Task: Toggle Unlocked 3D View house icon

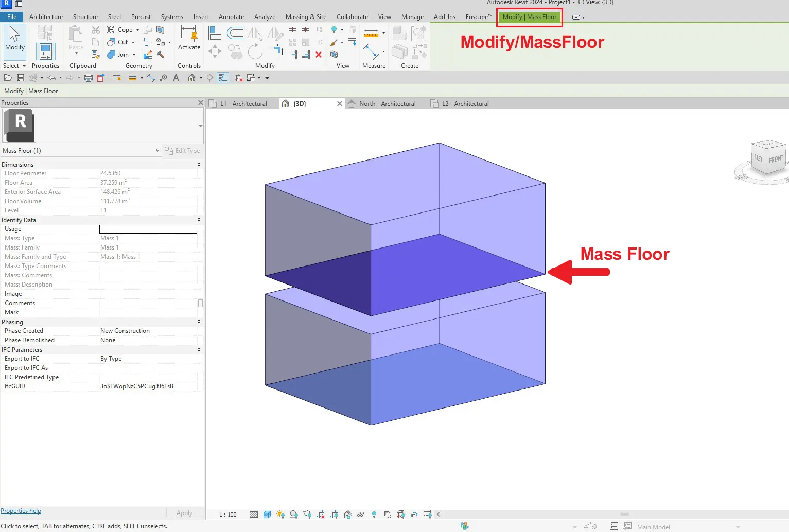Action: 347,515
